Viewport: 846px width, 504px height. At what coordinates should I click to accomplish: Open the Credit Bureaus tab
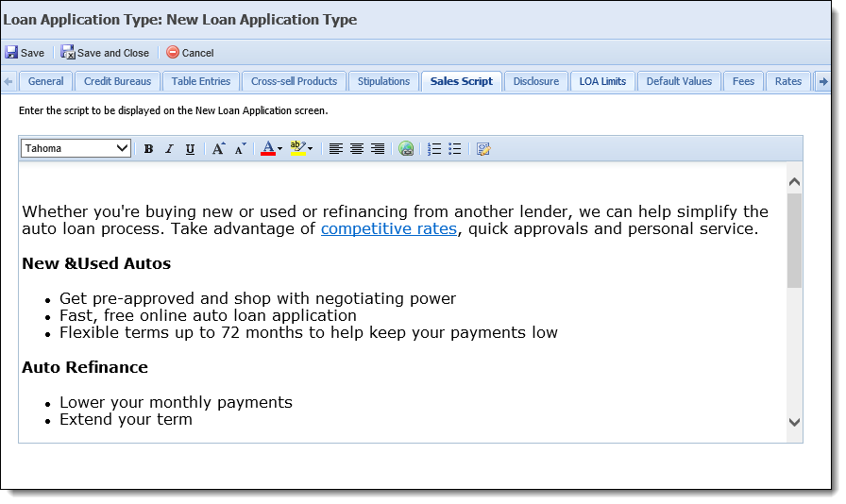[x=118, y=81]
